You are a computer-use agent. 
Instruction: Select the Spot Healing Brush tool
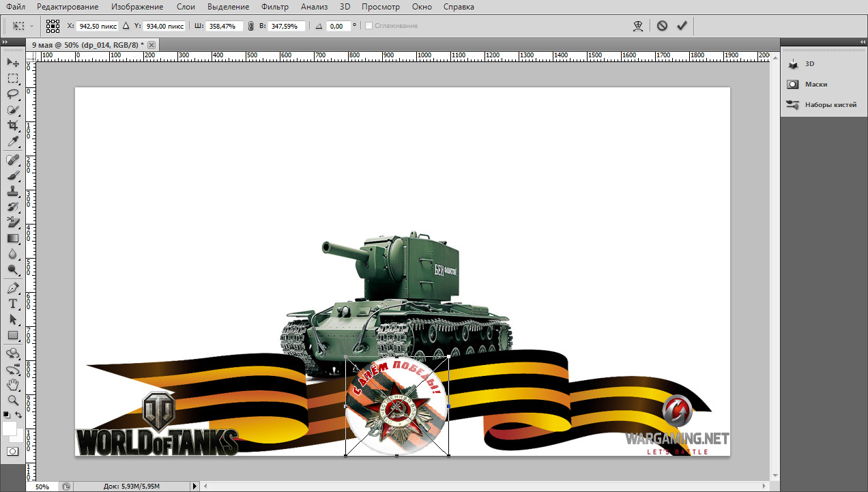point(12,160)
